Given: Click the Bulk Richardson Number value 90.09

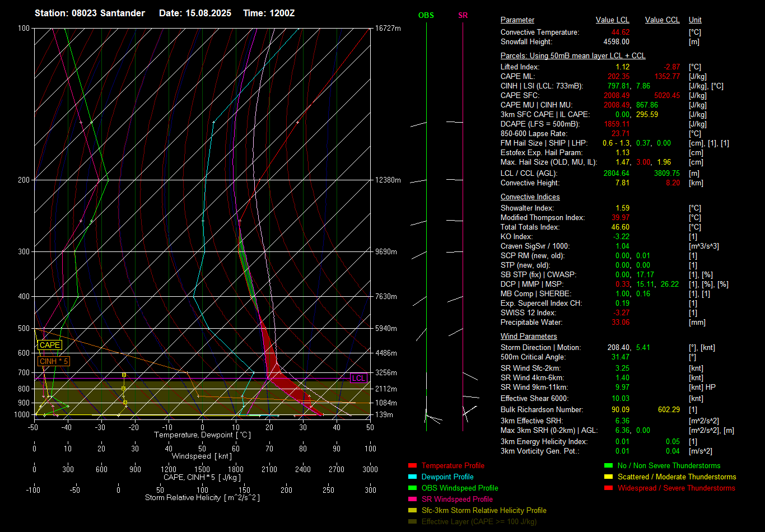Looking at the screenshot, I should pos(621,410).
